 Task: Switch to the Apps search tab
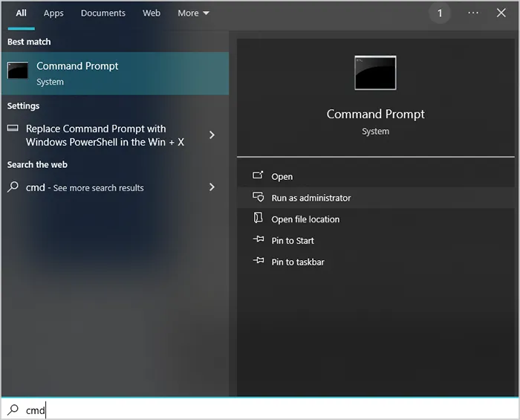click(x=53, y=13)
